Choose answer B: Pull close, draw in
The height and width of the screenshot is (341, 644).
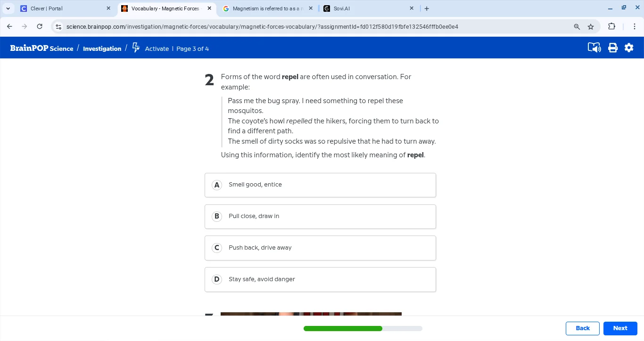(x=320, y=216)
